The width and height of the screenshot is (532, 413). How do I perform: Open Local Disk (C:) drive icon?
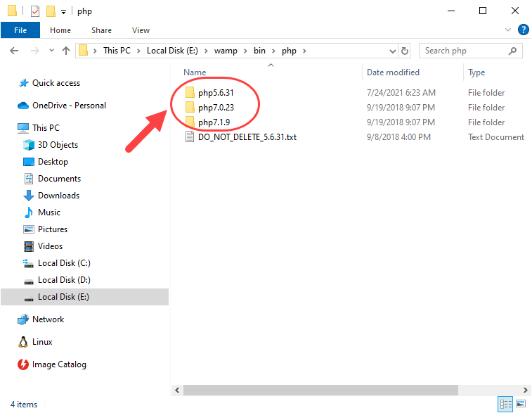click(28, 263)
